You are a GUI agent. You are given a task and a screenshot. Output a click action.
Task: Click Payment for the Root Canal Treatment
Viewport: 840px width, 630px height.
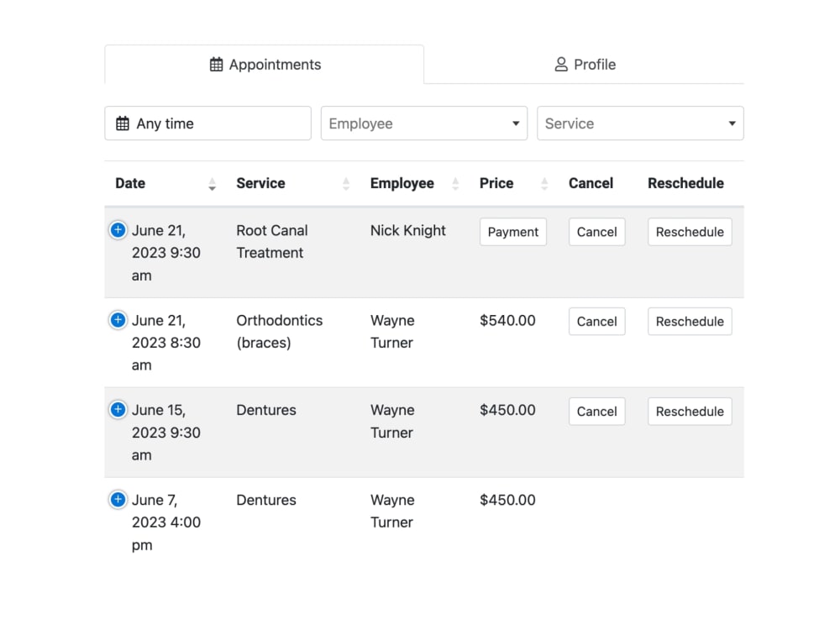click(x=512, y=232)
